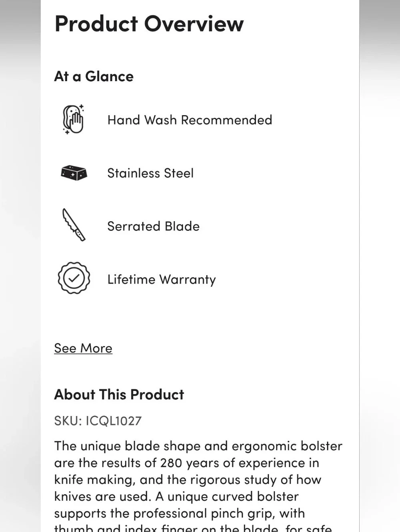Click the word Glance in the subheading

[x=109, y=76]
